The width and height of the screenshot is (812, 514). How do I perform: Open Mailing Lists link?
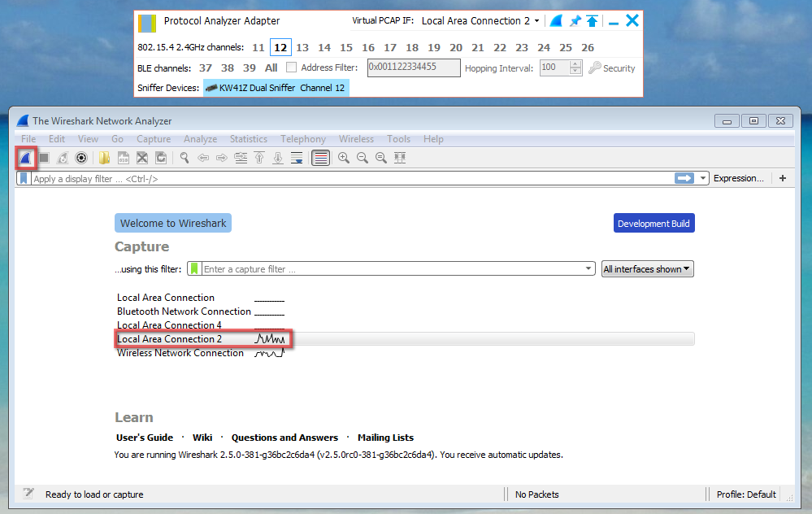click(386, 438)
